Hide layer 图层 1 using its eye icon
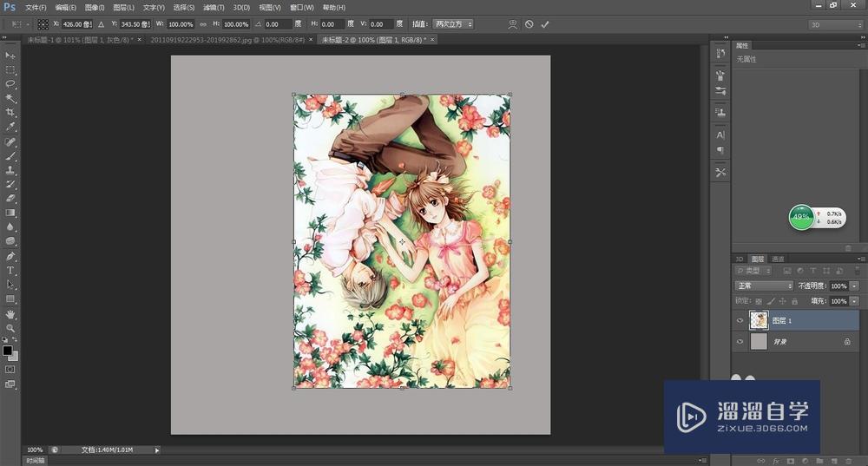 (740, 320)
